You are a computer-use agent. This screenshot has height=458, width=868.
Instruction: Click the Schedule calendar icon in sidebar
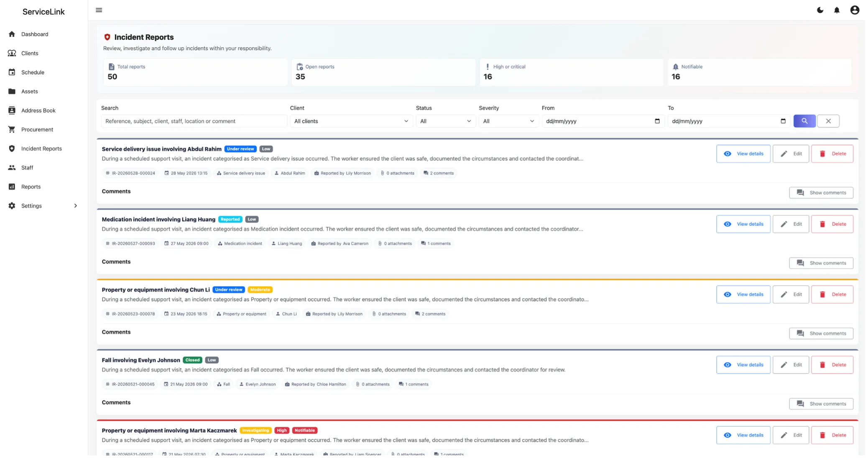point(12,72)
